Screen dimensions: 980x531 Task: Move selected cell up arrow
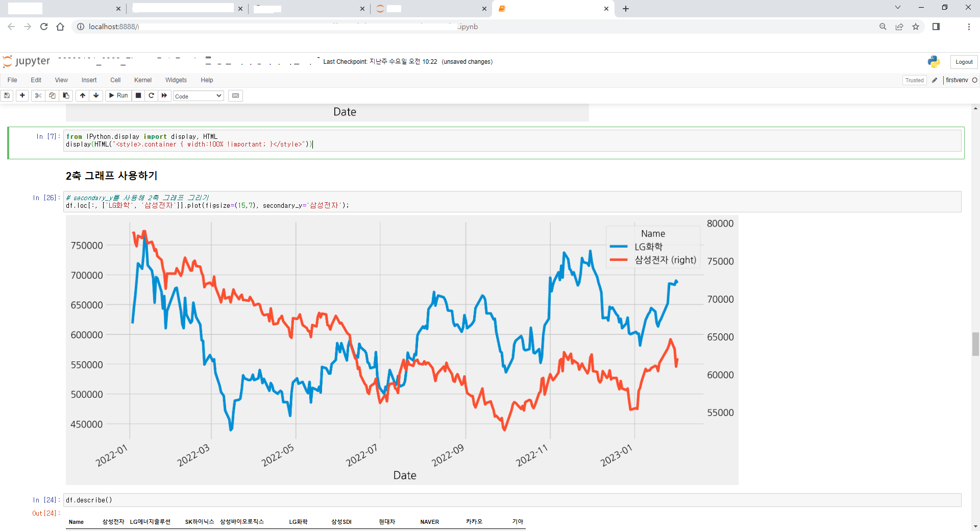pos(83,95)
